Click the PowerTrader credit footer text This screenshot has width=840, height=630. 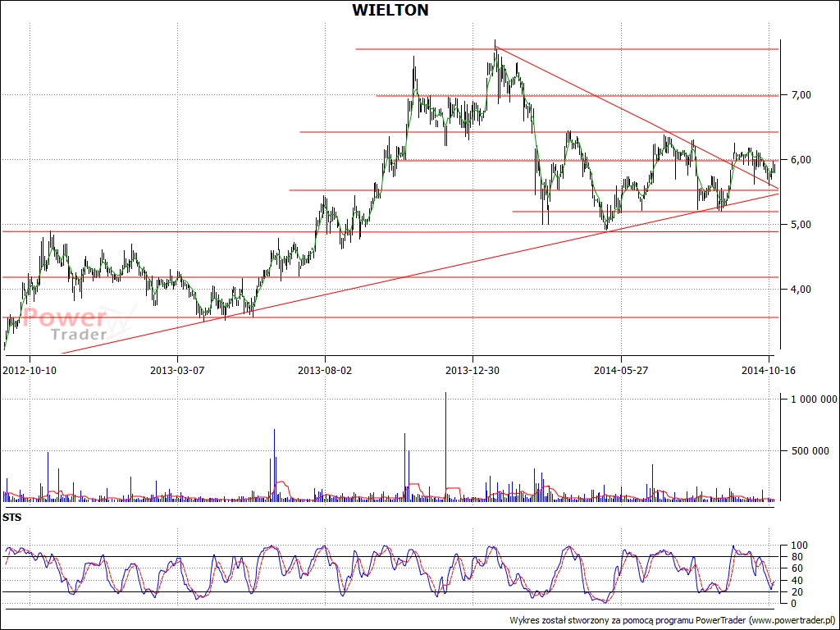click(x=673, y=620)
